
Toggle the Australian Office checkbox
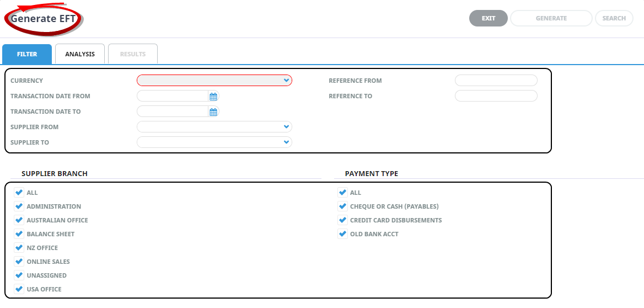[19, 220]
